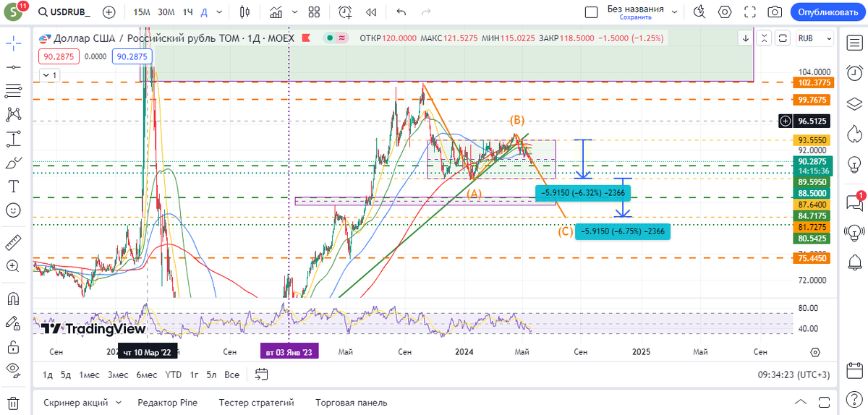868x415 pixels.
Task: Open indicator templates four-squares icon
Action: click(314, 12)
